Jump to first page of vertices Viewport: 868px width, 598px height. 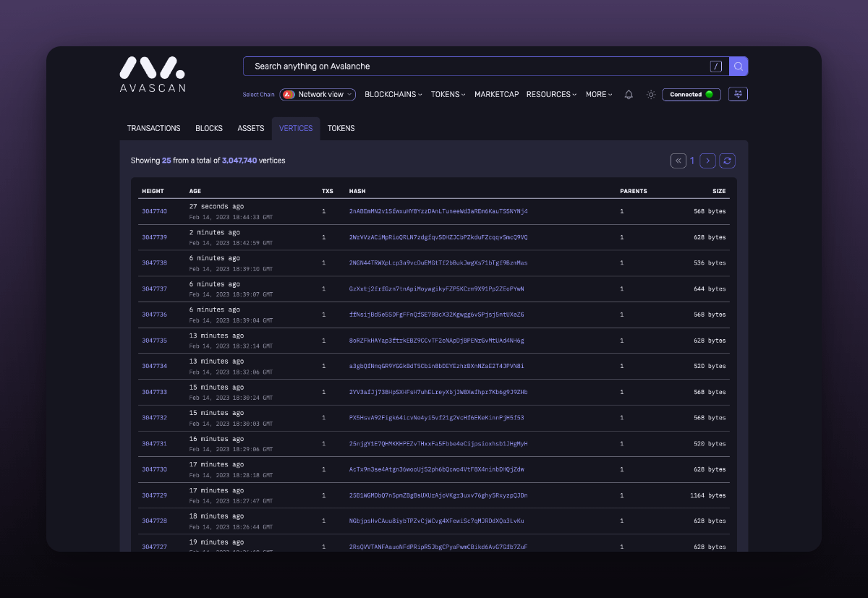pos(678,161)
